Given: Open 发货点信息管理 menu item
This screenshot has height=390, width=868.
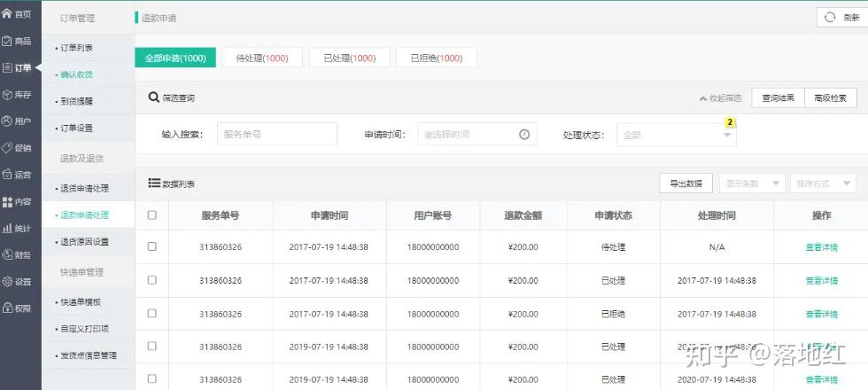Looking at the screenshot, I should (x=88, y=355).
